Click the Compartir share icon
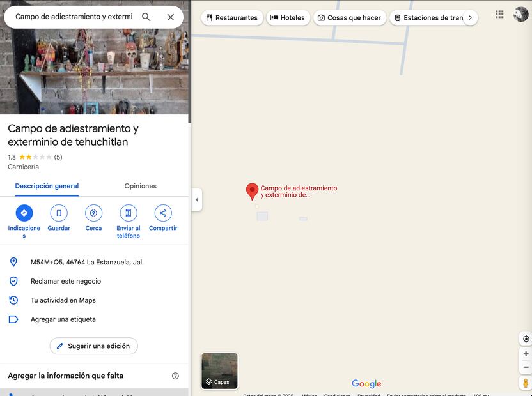The image size is (532, 396). [x=163, y=213]
